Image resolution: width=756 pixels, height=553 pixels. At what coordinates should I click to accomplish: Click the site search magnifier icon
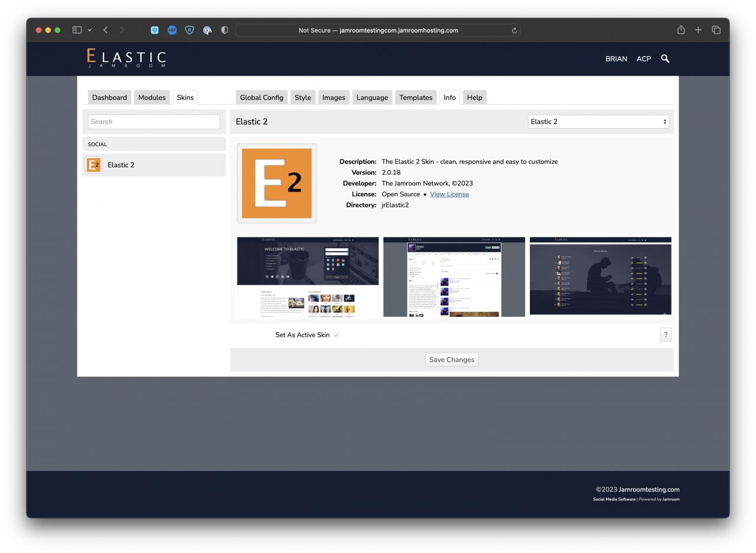[x=665, y=58]
